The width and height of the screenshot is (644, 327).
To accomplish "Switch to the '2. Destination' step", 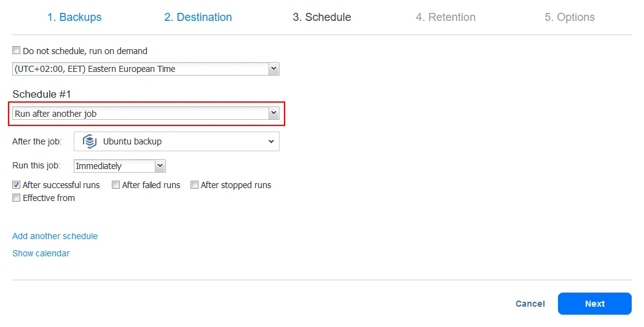I will pos(198,17).
